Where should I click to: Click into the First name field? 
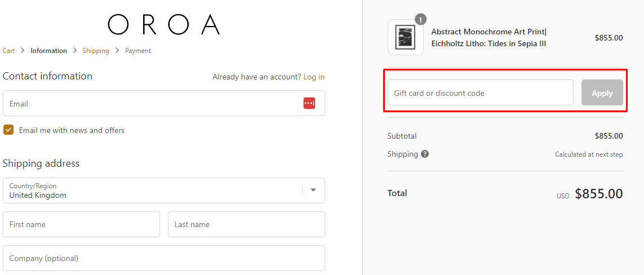(81, 224)
